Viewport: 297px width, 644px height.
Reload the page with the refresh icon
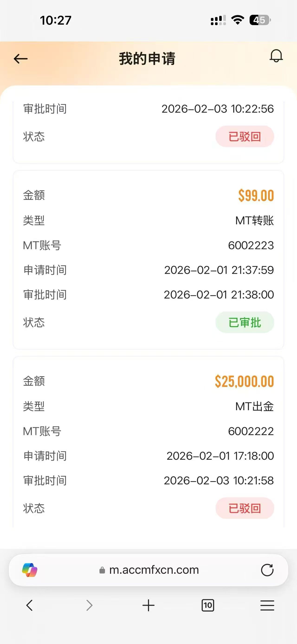[267, 570]
